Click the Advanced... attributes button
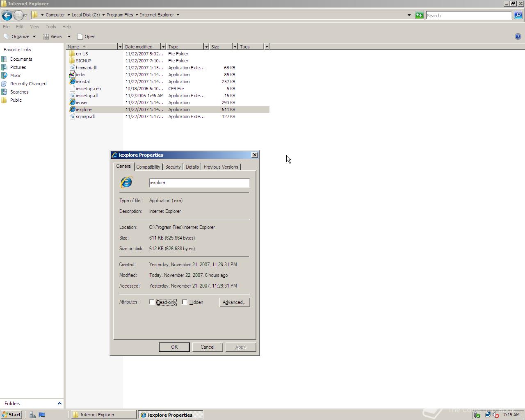Image resolution: width=525 pixels, height=420 pixels. point(235,302)
